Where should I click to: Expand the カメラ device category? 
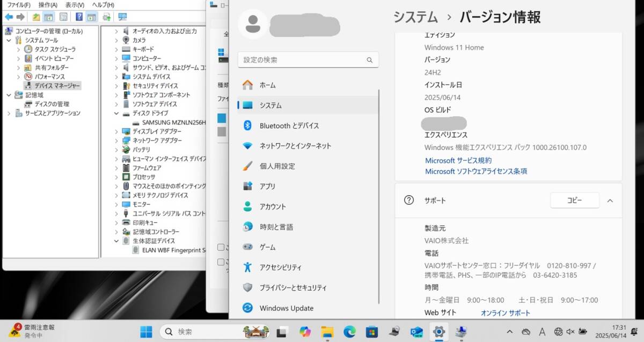click(116, 40)
